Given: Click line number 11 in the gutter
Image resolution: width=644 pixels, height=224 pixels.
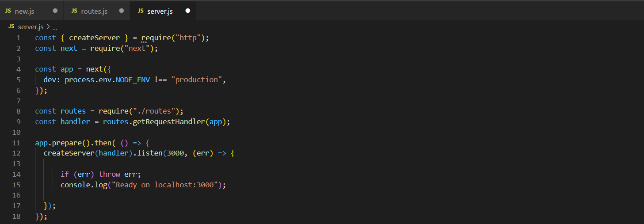Looking at the screenshot, I should point(17,143).
